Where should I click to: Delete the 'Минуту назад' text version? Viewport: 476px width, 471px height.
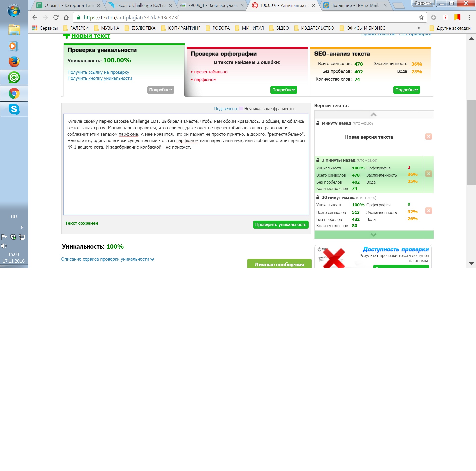(429, 136)
